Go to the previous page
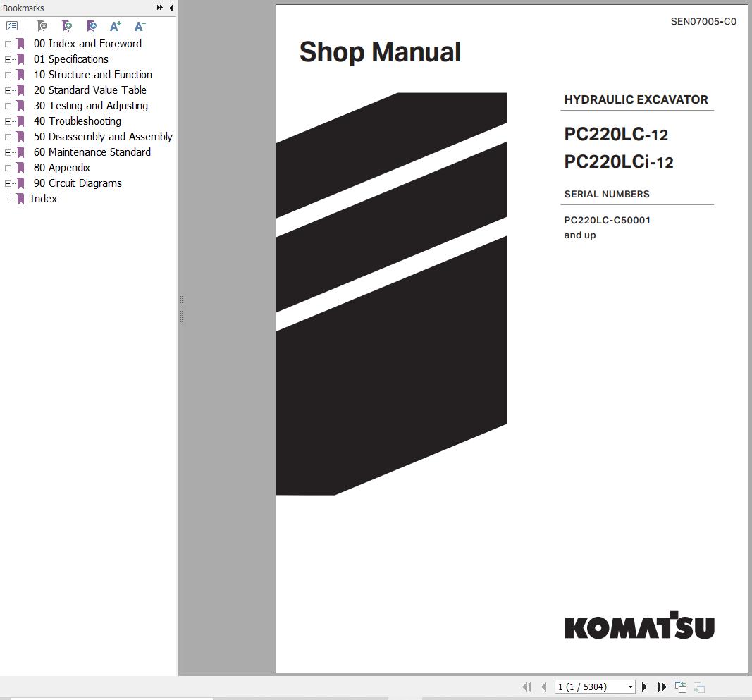Viewport: 752px width, 700px height. click(x=543, y=687)
